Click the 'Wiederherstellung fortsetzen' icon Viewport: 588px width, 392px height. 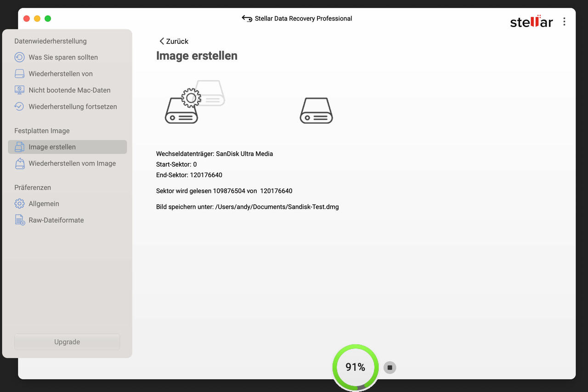[x=19, y=106]
